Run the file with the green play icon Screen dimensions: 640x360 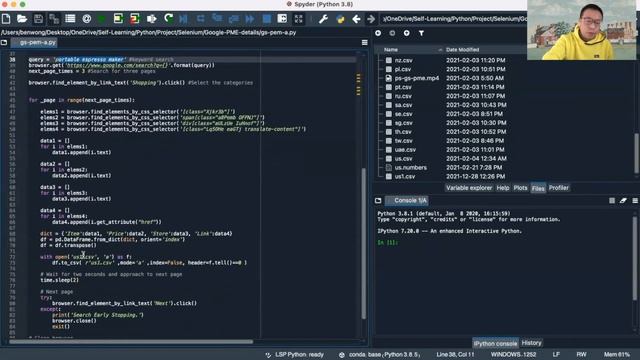(102, 19)
